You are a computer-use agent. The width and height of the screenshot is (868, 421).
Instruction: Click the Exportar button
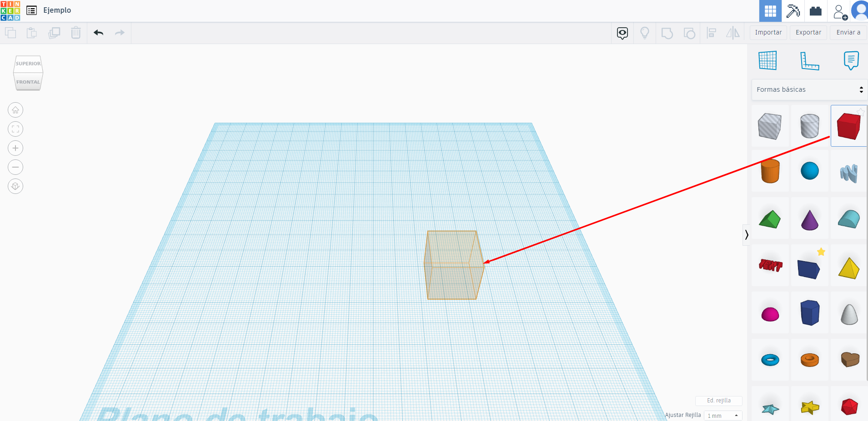808,33
